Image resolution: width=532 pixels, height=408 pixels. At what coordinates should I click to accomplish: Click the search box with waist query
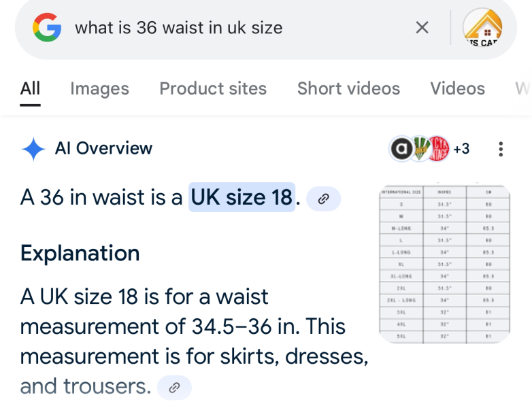pyautogui.click(x=225, y=28)
